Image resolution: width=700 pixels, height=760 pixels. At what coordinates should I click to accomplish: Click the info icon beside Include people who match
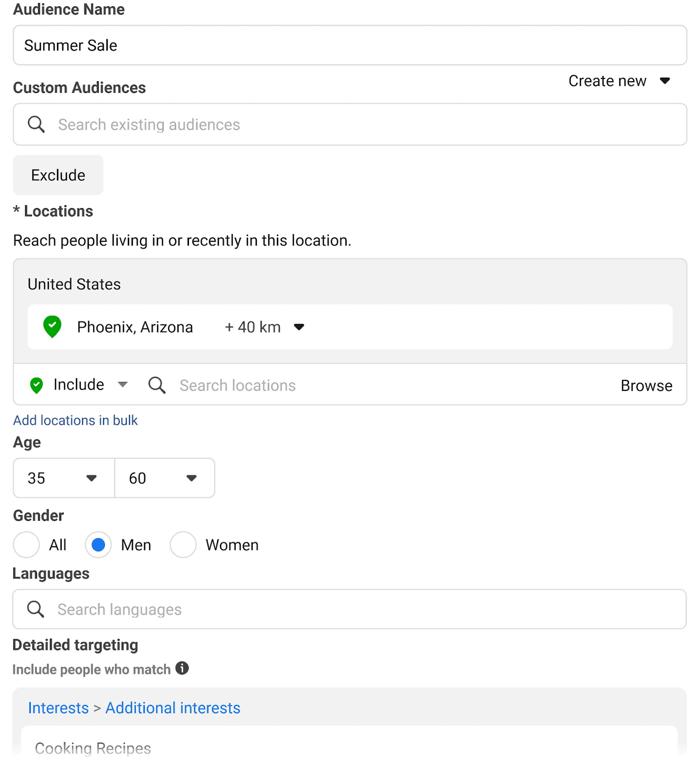point(182,668)
